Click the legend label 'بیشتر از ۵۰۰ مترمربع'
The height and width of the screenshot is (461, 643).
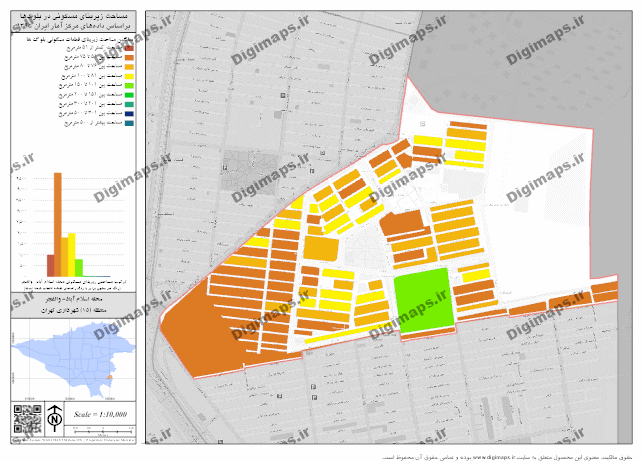tap(93, 123)
